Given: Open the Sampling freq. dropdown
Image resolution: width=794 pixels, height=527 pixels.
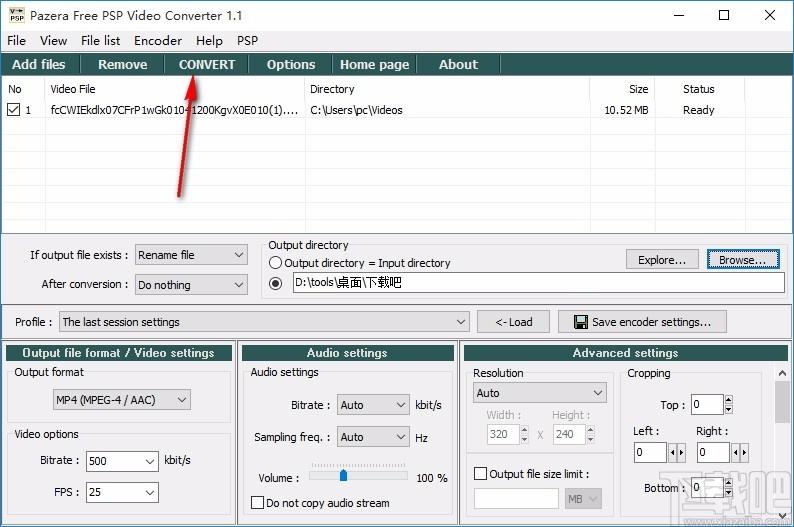Looking at the screenshot, I should (373, 437).
